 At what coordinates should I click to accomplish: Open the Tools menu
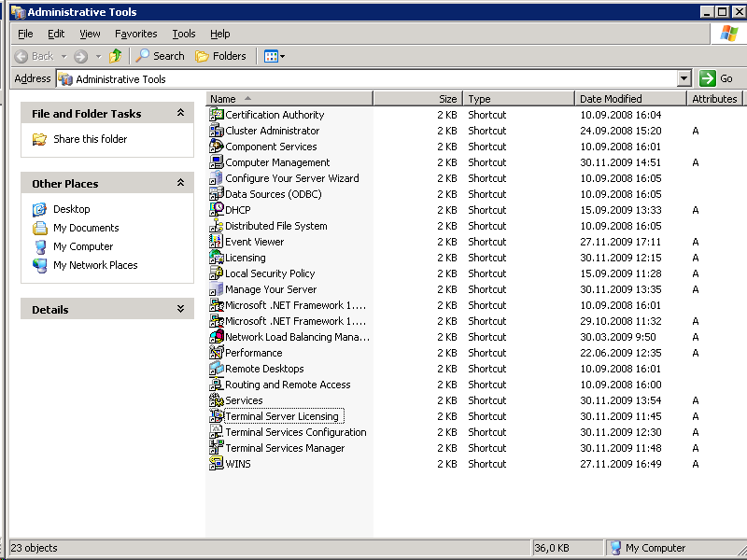(x=183, y=34)
